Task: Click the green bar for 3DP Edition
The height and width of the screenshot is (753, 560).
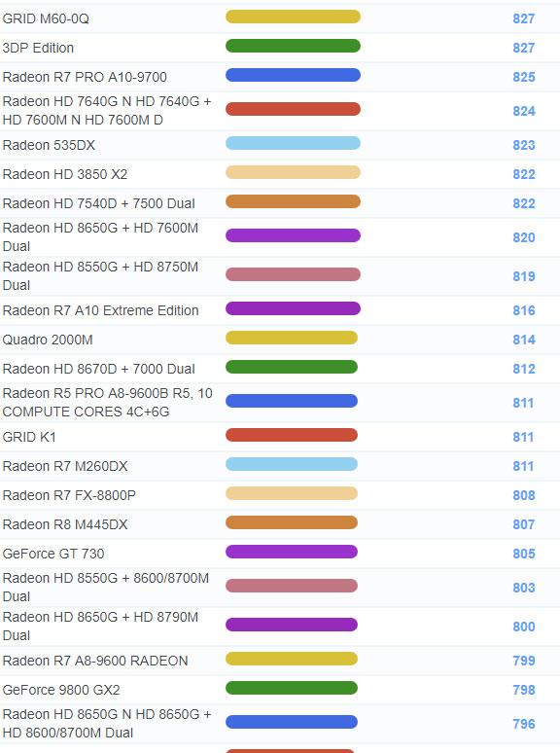Action: coord(293,46)
